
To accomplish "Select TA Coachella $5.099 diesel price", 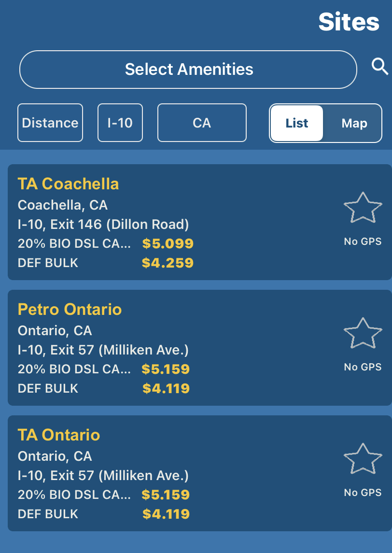I will point(168,244).
